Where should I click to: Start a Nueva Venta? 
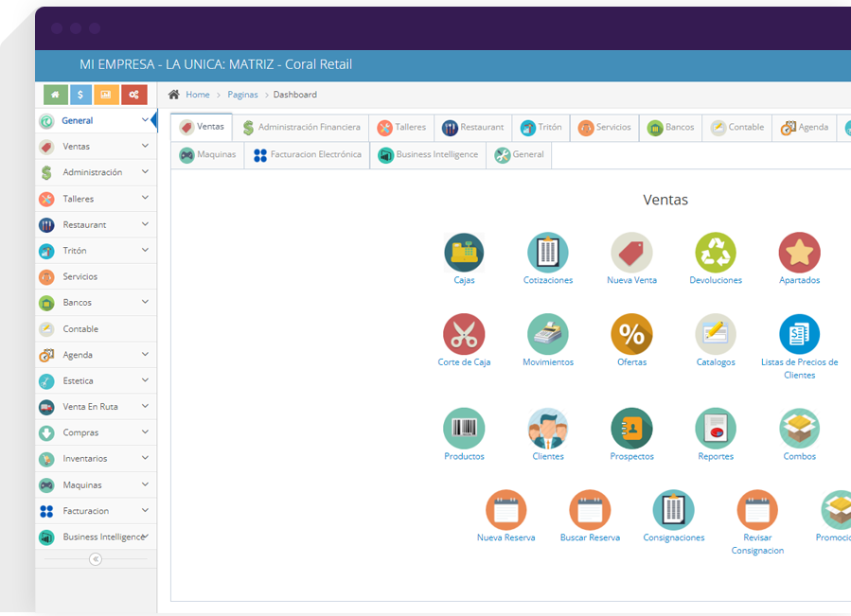631,253
